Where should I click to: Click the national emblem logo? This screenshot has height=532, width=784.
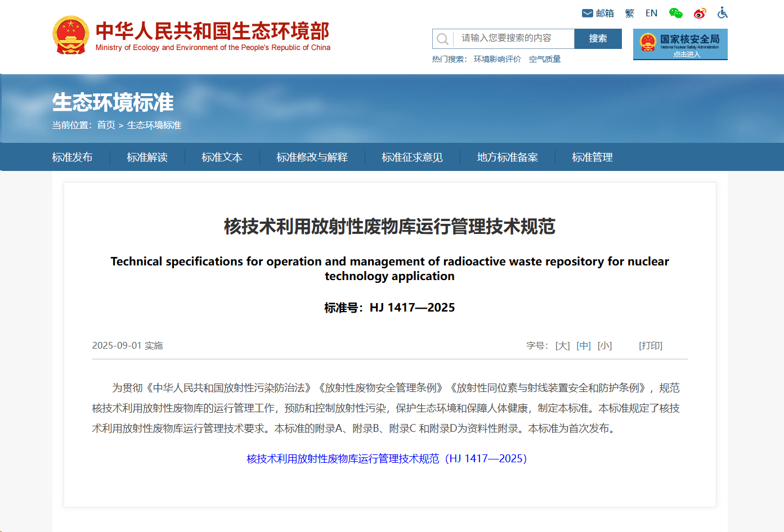pyautogui.click(x=71, y=35)
